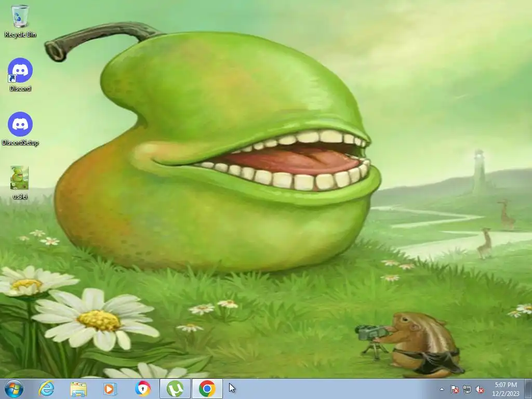Select the Discord shortcut icon
The image size is (532, 399).
(20, 74)
